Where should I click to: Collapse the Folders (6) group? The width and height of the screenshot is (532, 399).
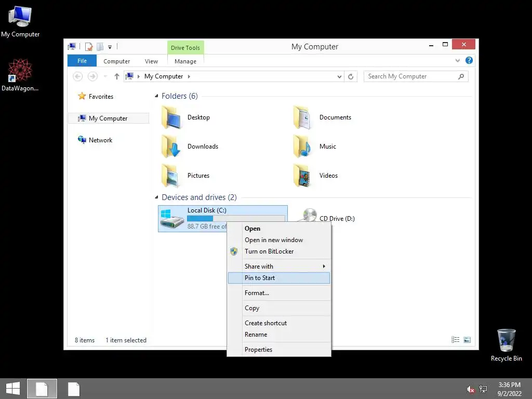(x=156, y=96)
